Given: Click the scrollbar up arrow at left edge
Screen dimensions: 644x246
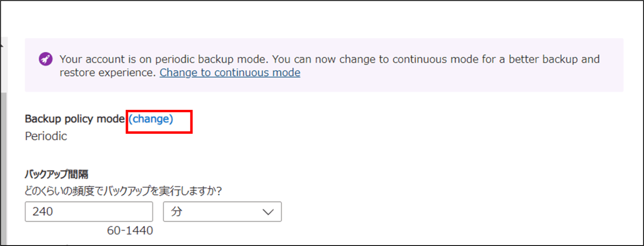Looking at the screenshot, I should [2, 45].
